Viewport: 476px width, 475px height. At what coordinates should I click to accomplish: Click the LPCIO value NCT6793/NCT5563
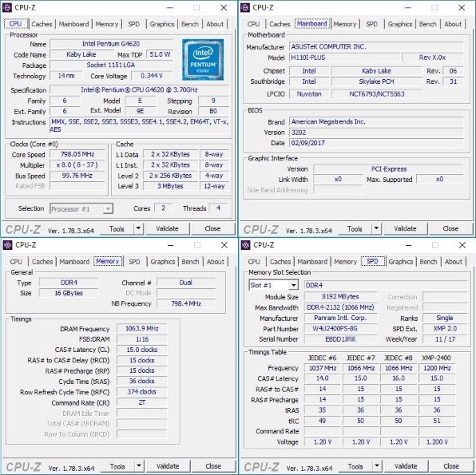tap(377, 93)
